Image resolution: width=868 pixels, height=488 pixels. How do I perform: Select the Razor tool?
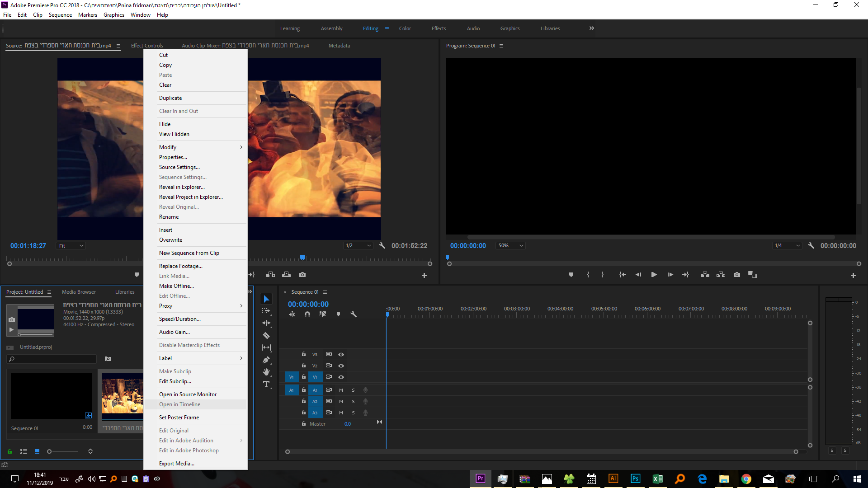click(266, 336)
